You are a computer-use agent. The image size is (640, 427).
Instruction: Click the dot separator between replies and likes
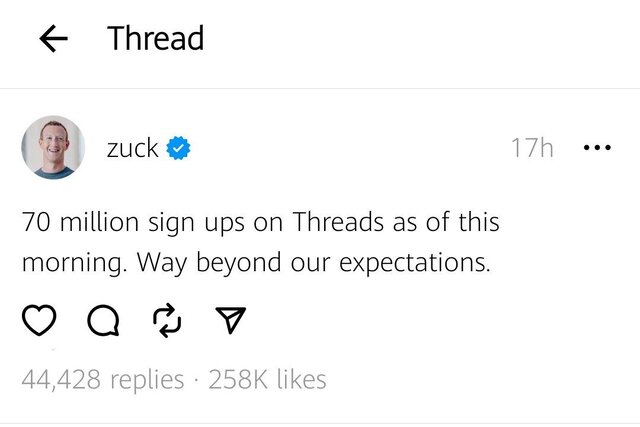(196, 381)
